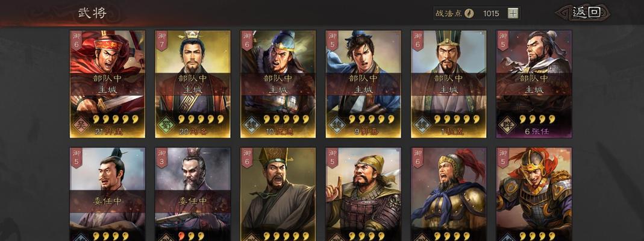Click the 吴 faction badge icon
644x241 pixels.
point(81,124)
